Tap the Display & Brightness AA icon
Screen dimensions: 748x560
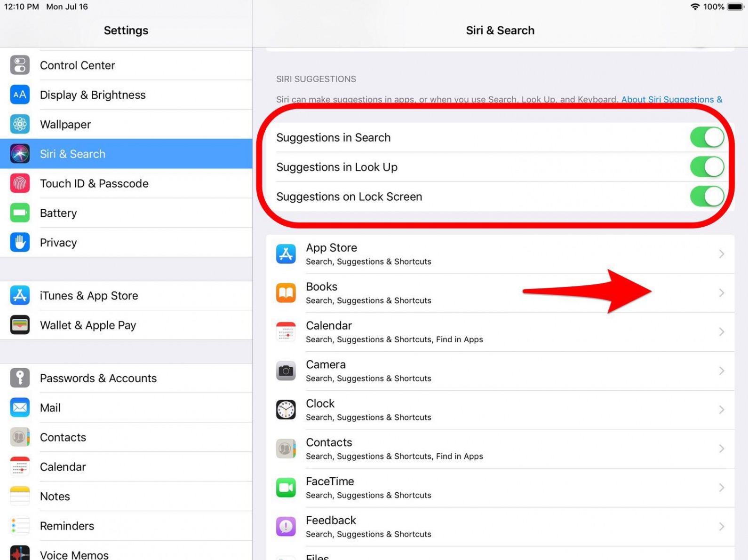[20, 95]
